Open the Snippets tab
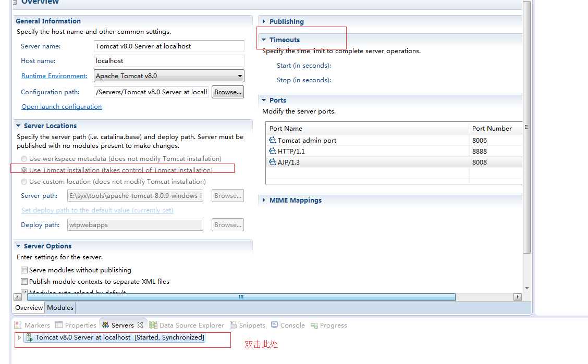 [x=248, y=325]
